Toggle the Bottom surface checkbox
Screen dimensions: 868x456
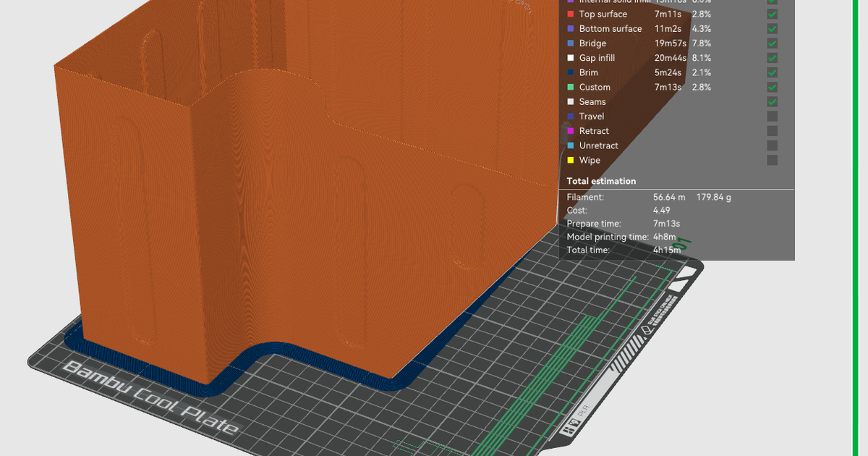coord(772,28)
